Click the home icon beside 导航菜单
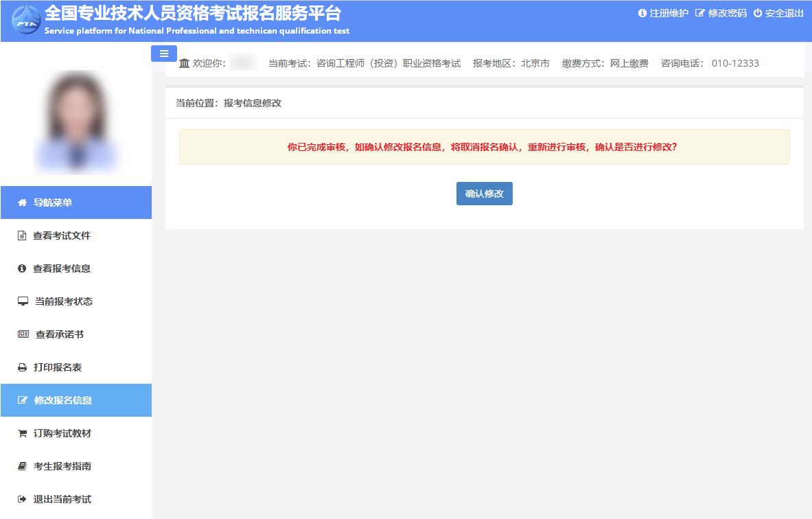 tap(22, 203)
